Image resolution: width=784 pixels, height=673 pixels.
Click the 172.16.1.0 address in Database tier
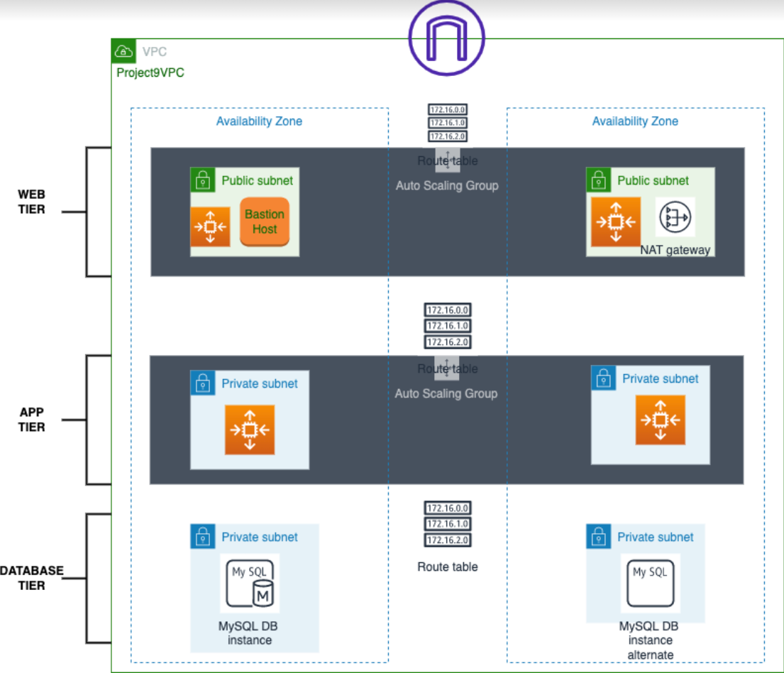tap(447, 524)
